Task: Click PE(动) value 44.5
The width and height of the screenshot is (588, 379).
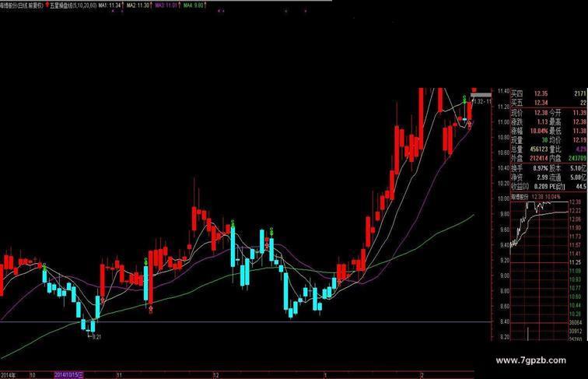Action: pos(581,187)
